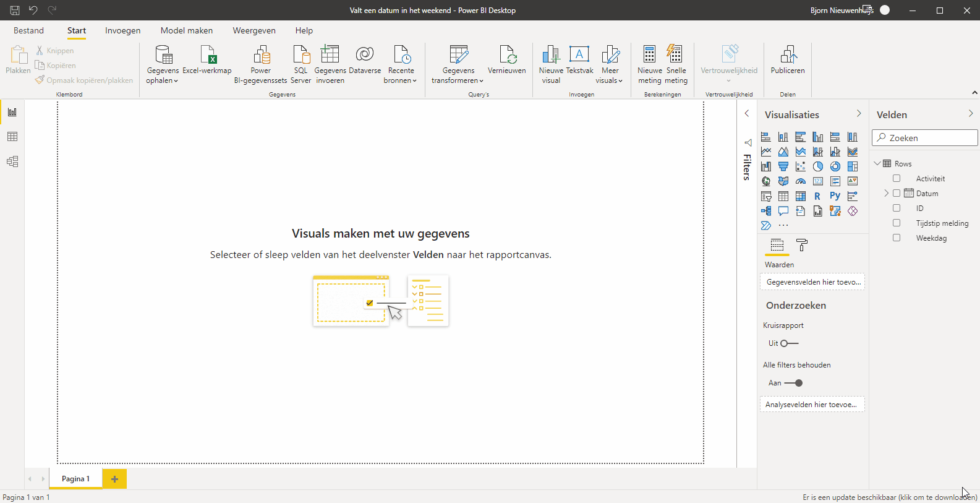Open the SQL Server connector
980x503 pixels.
301,64
